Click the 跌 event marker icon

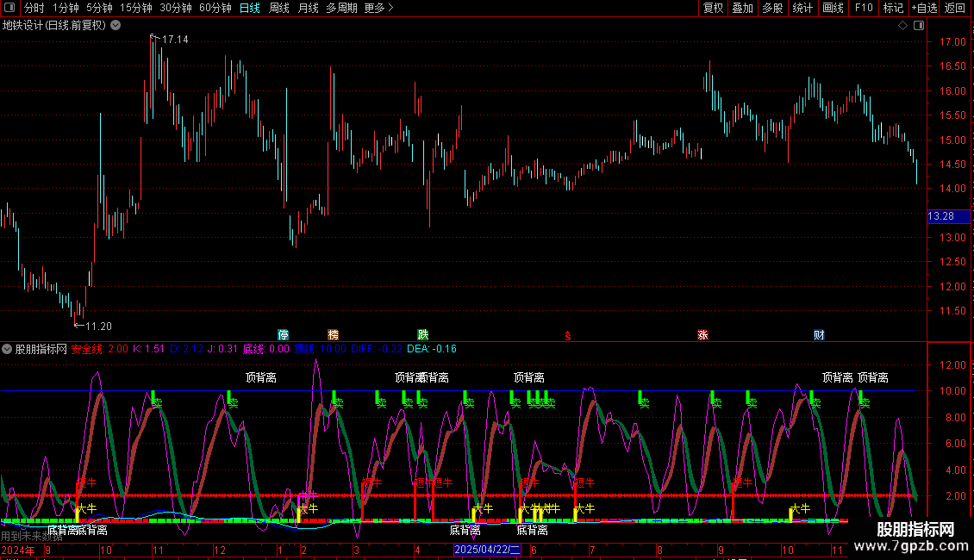coord(423,334)
